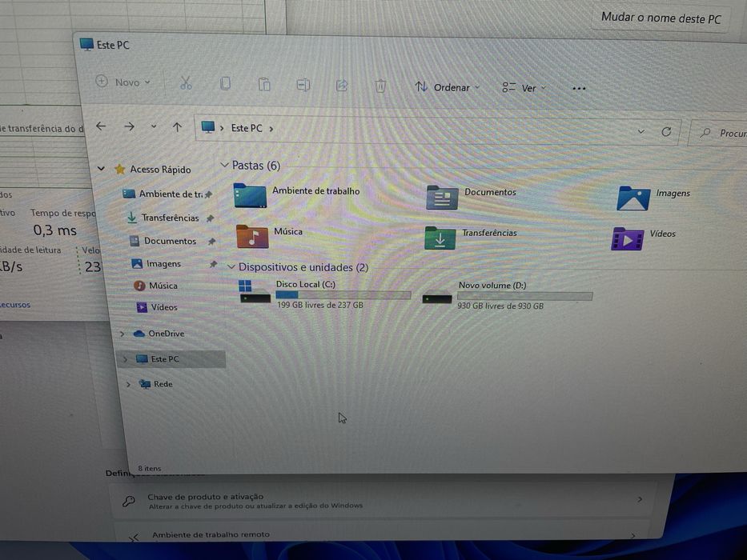Collapse the Dispositivos e unidades group
Image resolution: width=747 pixels, height=560 pixels.
click(x=231, y=267)
